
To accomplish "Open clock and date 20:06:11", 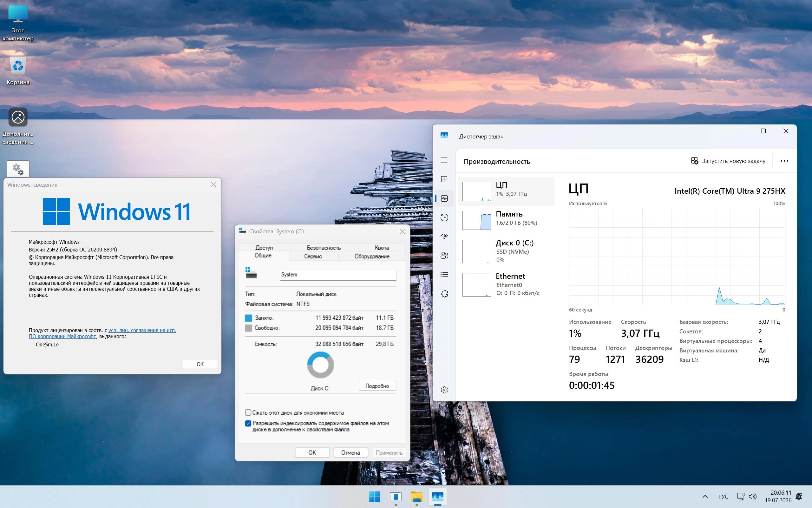I will coord(778,497).
